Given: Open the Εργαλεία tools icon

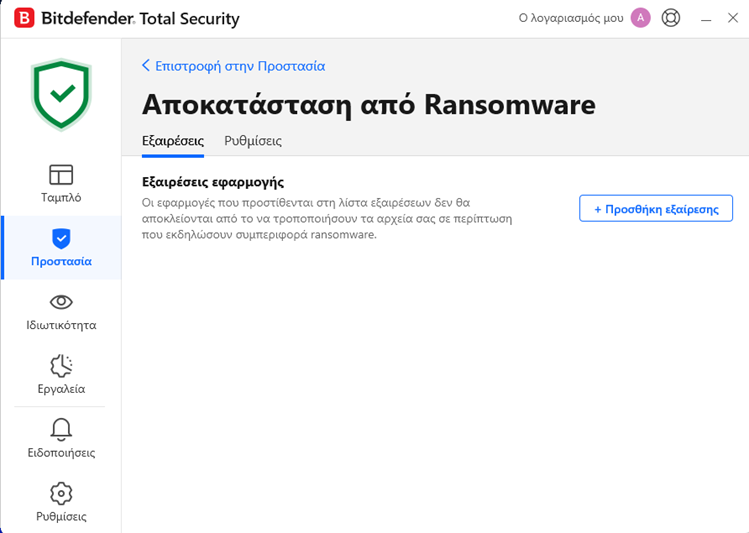Looking at the screenshot, I should [x=61, y=365].
